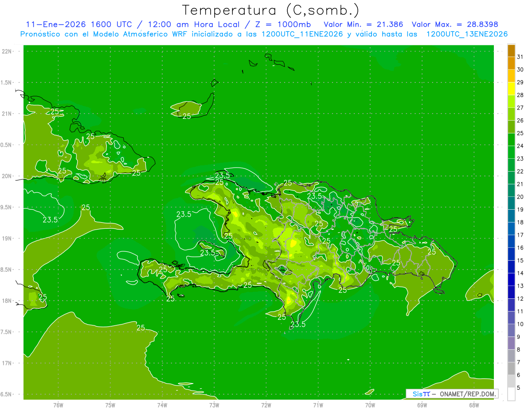Click legend value 27
This screenshot has height=411, width=532.
point(520,108)
